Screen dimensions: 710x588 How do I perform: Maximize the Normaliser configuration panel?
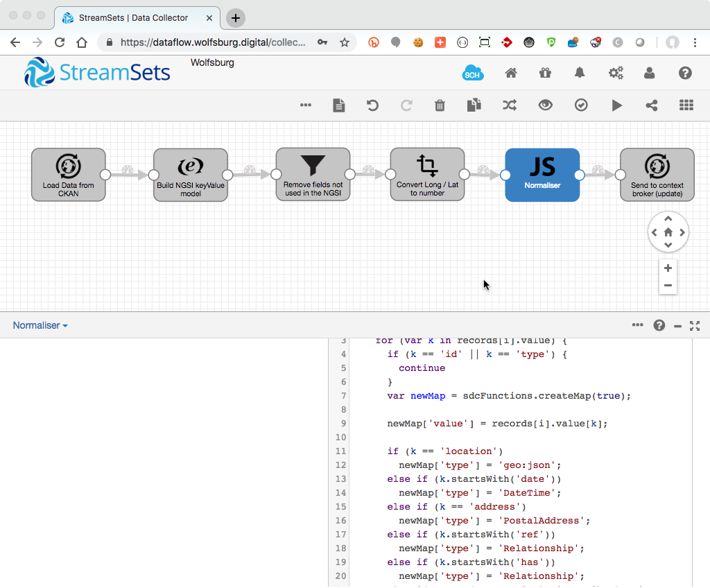tap(695, 325)
